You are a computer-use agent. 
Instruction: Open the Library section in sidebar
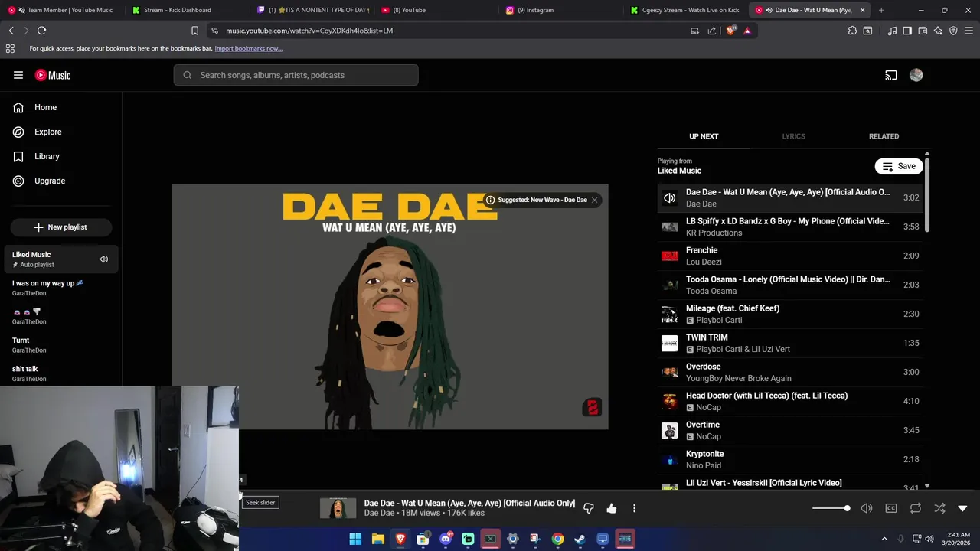[61, 156]
